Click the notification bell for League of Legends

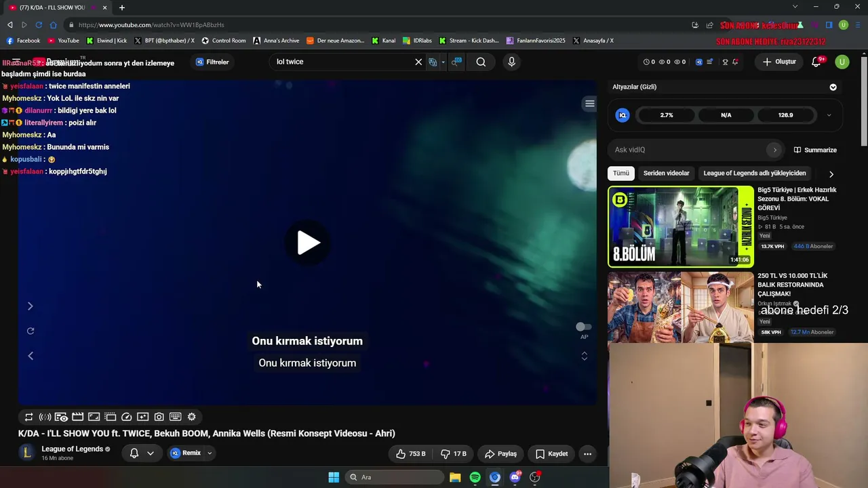pyautogui.click(x=134, y=453)
